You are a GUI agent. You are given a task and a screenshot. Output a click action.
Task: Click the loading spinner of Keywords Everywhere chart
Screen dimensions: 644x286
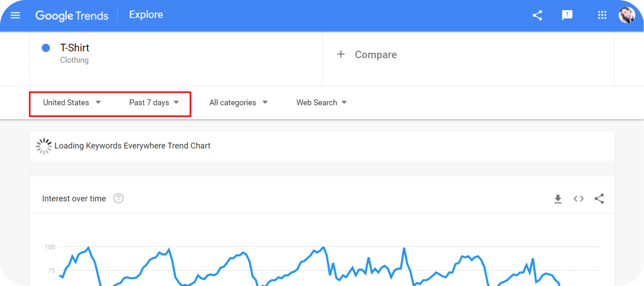[x=44, y=146]
